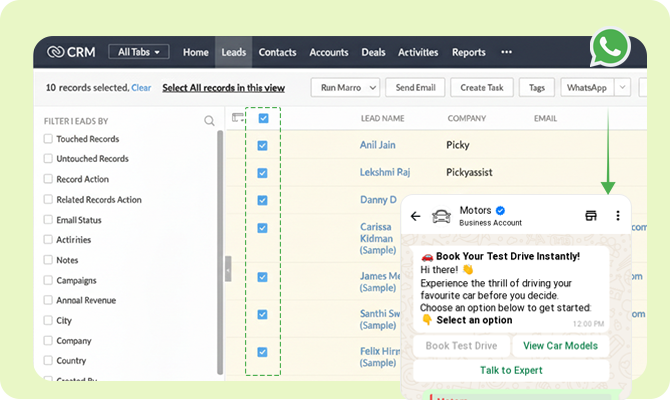Click the Tags button

[x=537, y=88]
